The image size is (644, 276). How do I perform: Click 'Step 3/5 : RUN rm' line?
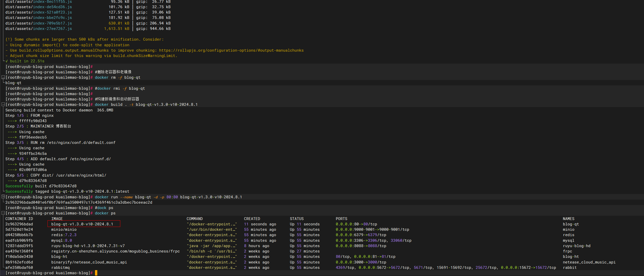60,143
